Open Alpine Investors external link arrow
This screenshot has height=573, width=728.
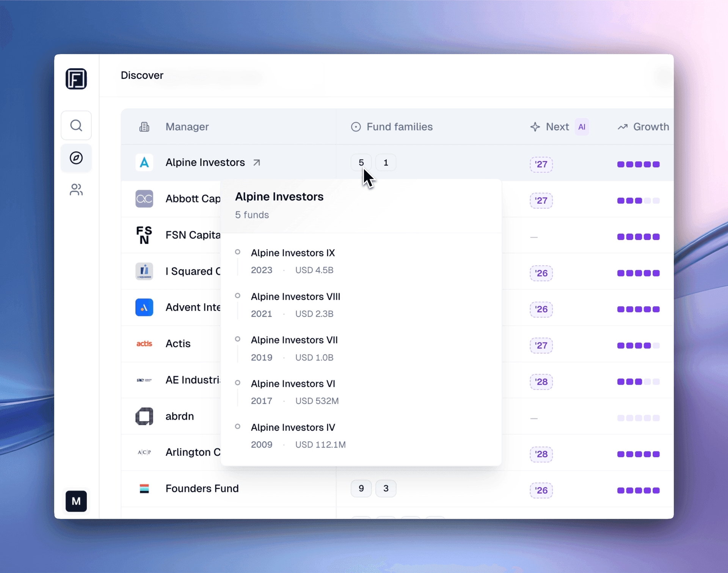point(257,163)
